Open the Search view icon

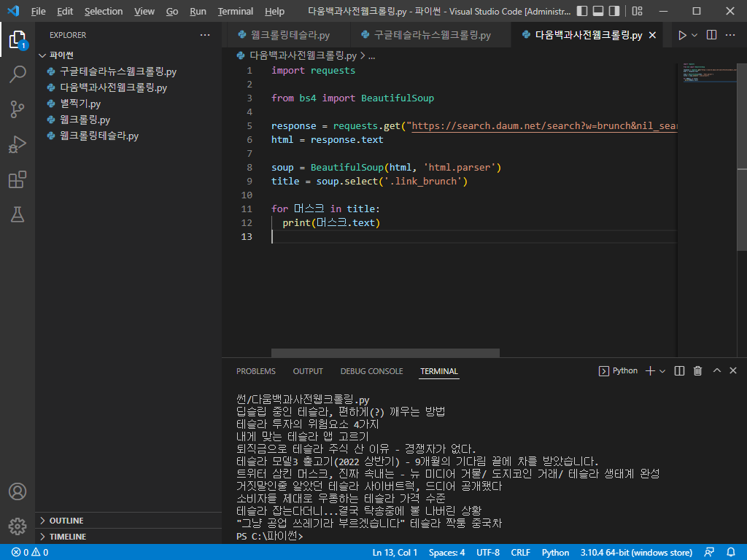coord(18,74)
